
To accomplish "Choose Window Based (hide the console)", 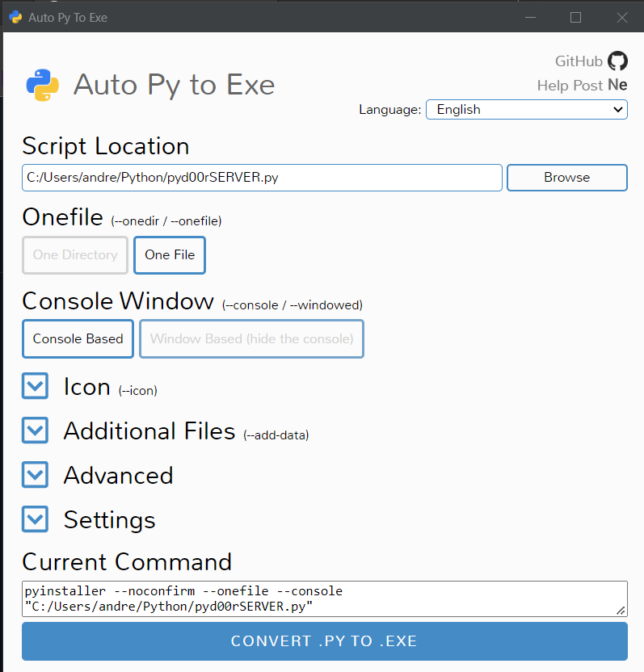I will click(251, 338).
